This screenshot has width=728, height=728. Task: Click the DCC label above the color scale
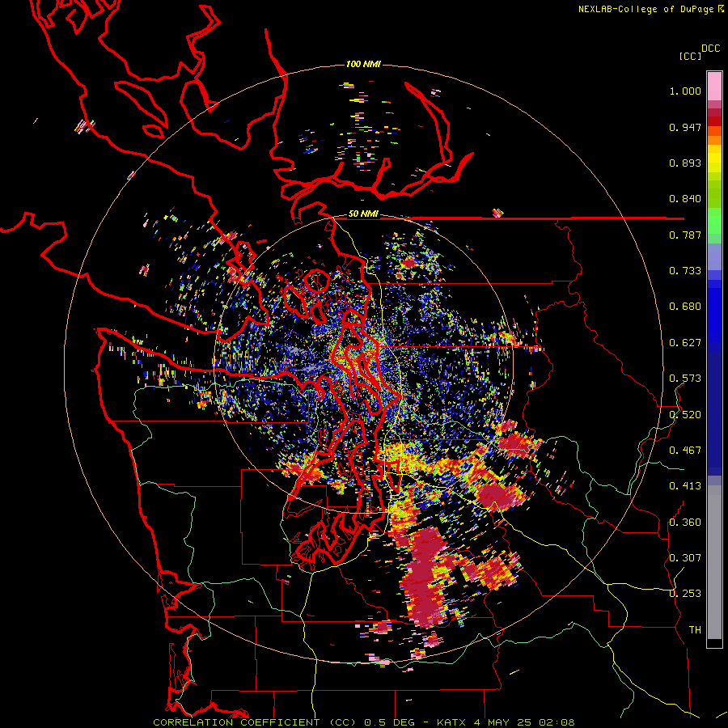coord(711,49)
